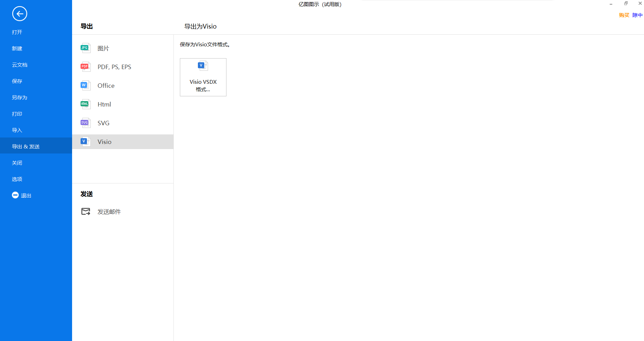This screenshot has height=341, width=644.
Task: Click the blue link next to 购买
Action: (x=638, y=15)
